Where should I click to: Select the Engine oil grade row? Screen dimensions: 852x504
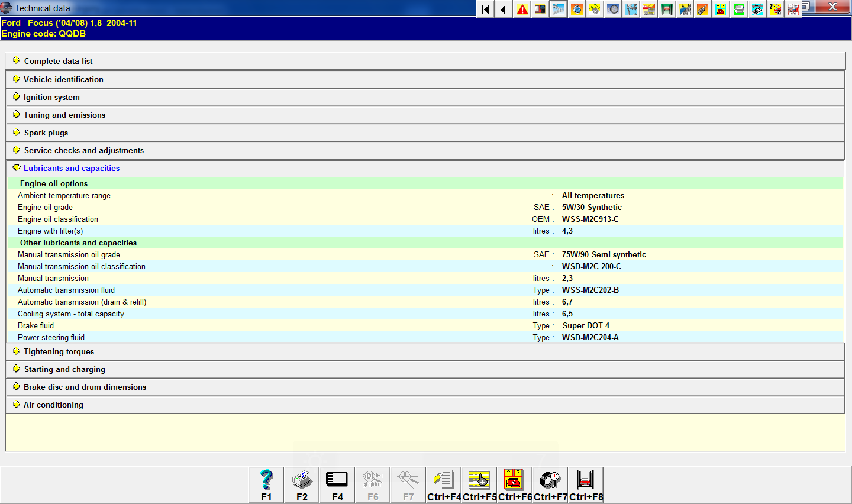(46, 207)
